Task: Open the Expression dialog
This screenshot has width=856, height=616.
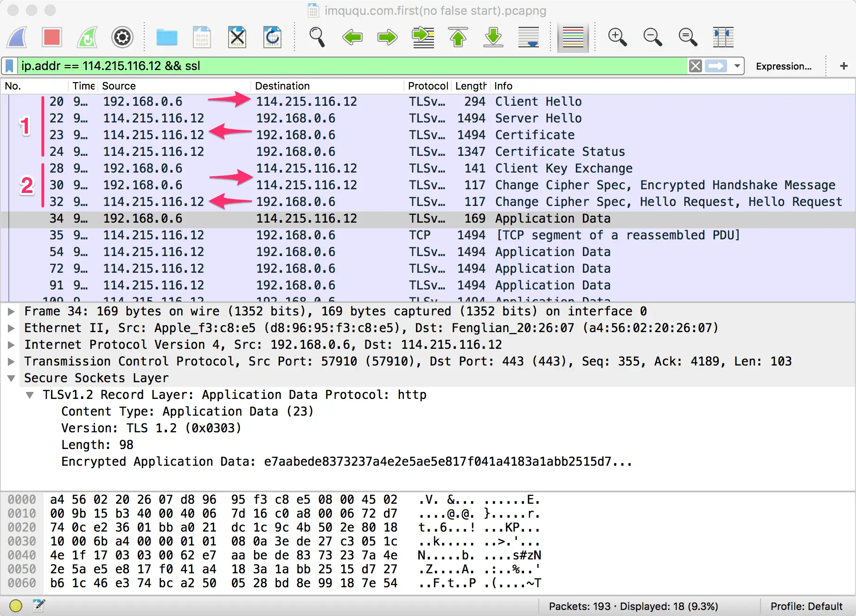Action: [784, 66]
